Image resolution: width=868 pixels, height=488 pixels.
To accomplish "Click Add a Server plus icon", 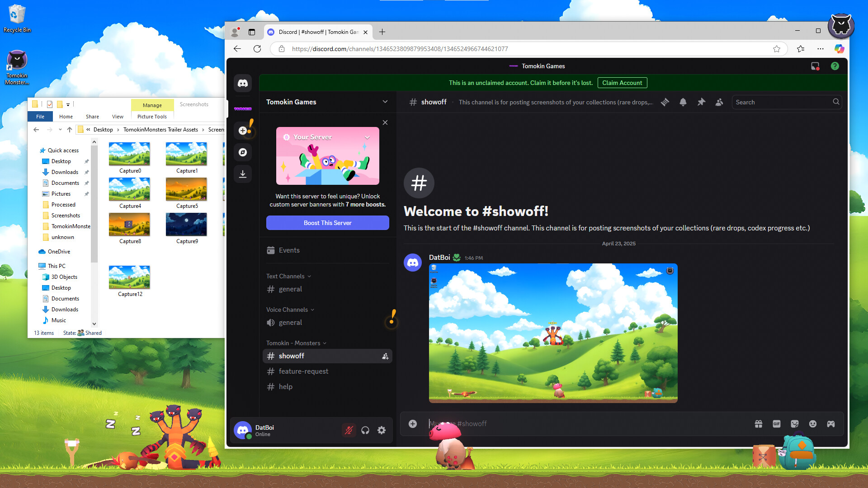I will pyautogui.click(x=243, y=130).
